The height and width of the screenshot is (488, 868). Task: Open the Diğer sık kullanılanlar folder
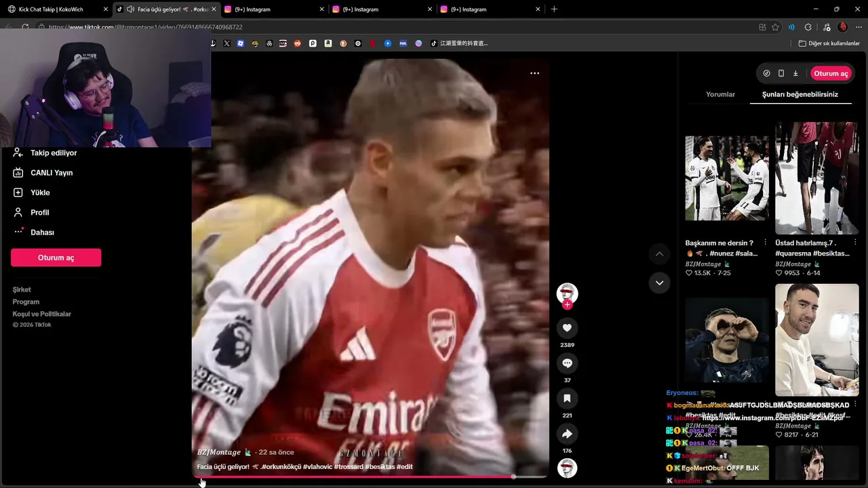point(829,43)
